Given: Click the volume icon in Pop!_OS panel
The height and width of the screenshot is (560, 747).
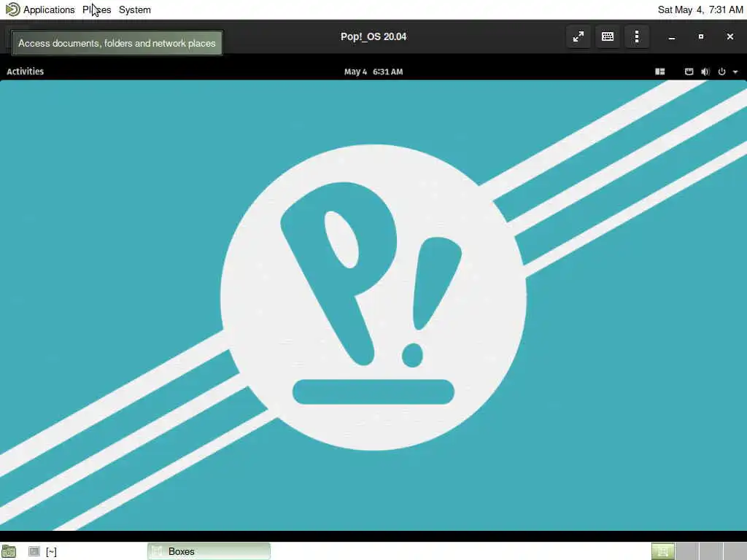Looking at the screenshot, I should point(705,71).
